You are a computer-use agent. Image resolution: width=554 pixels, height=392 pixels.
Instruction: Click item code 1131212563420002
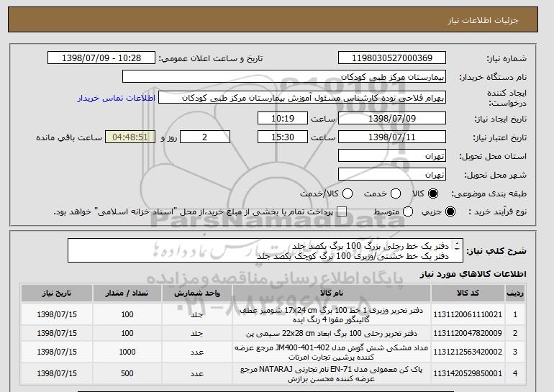pyautogui.click(x=468, y=352)
